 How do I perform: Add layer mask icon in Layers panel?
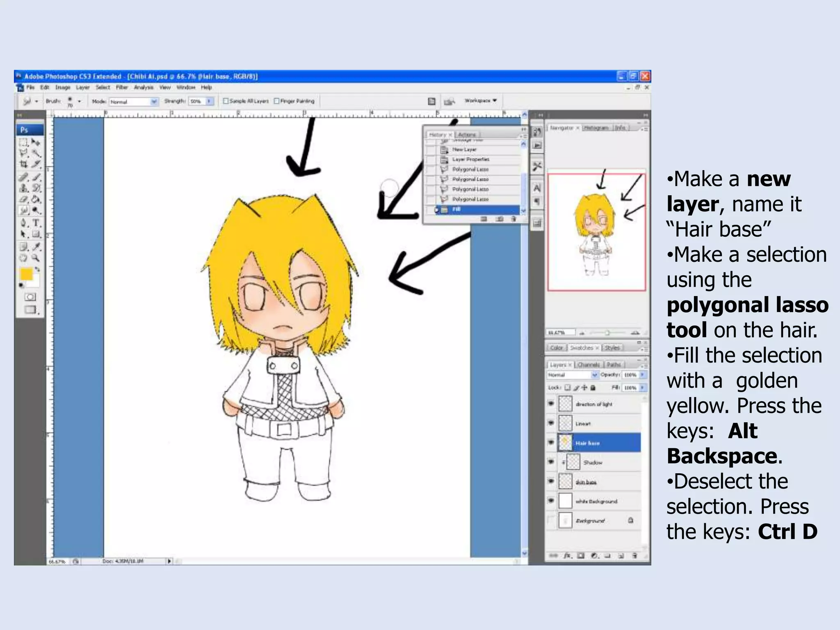(580, 556)
